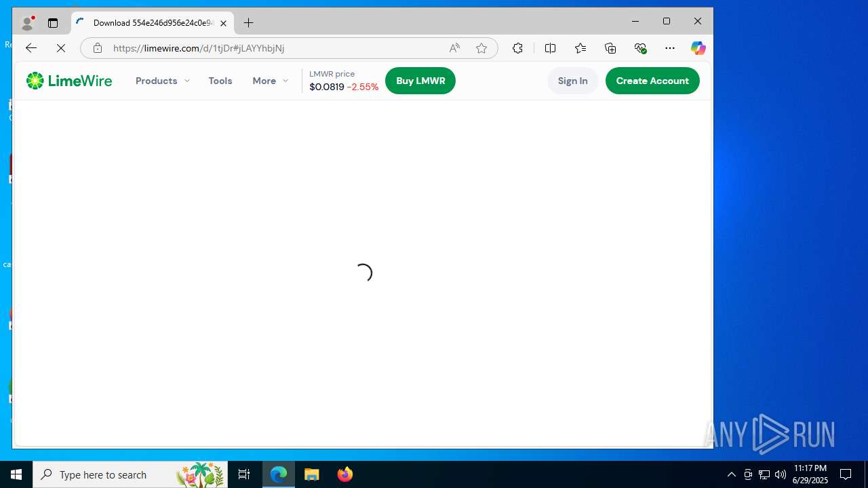Image resolution: width=868 pixels, height=488 pixels.
Task: Open File Explorer on taskbar
Action: 312,474
